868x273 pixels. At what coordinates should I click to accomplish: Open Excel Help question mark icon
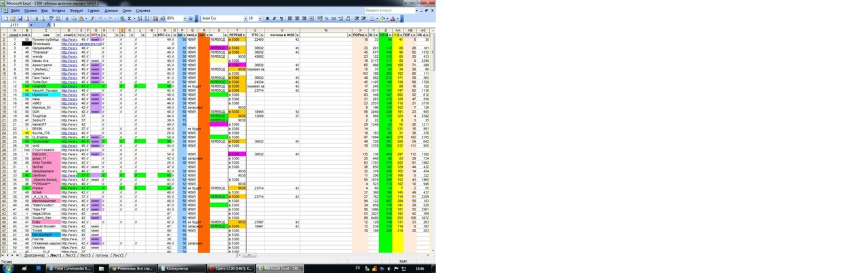(x=191, y=18)
